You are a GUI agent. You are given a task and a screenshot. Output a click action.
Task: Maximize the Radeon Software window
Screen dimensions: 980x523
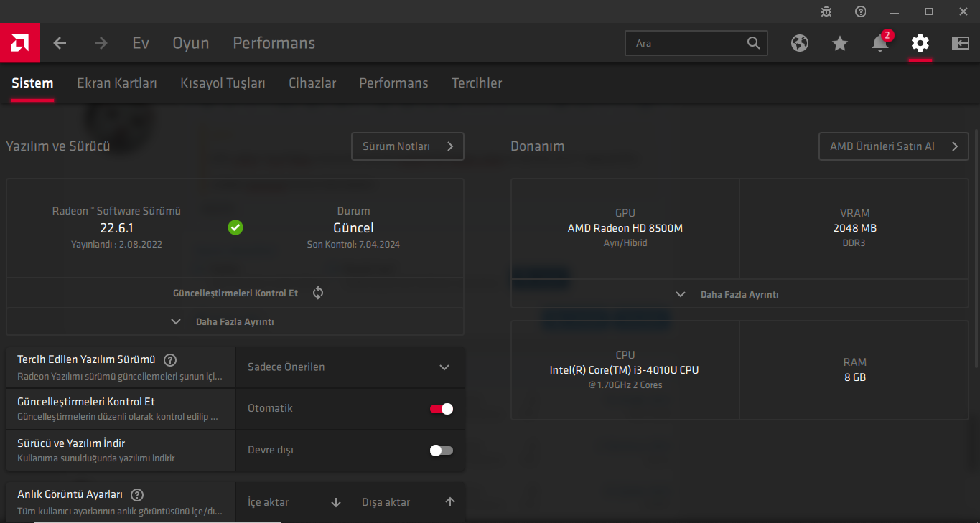coord(929,11)
